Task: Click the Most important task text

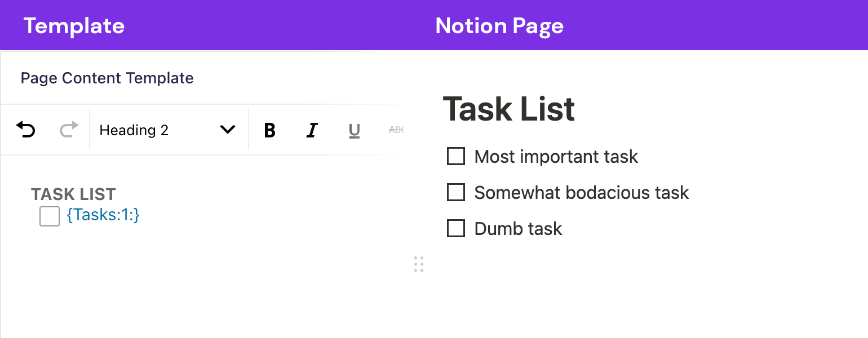Action: (x=556, y=157)
